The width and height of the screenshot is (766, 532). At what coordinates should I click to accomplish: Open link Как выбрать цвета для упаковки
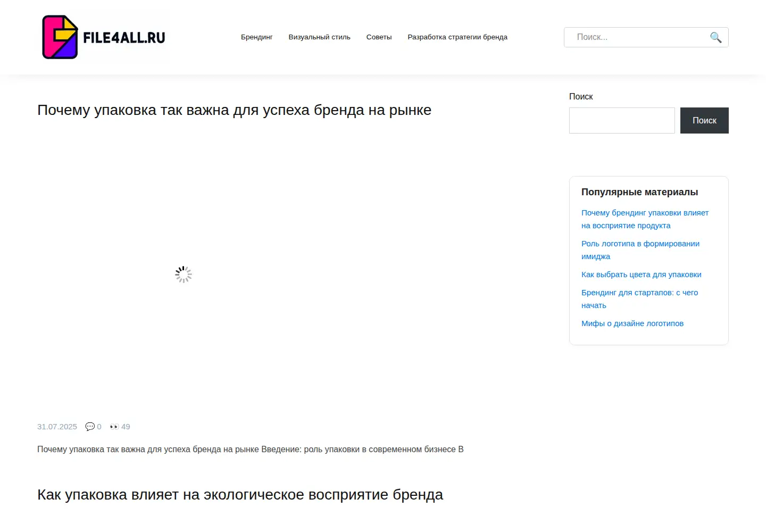click(641, 275)
